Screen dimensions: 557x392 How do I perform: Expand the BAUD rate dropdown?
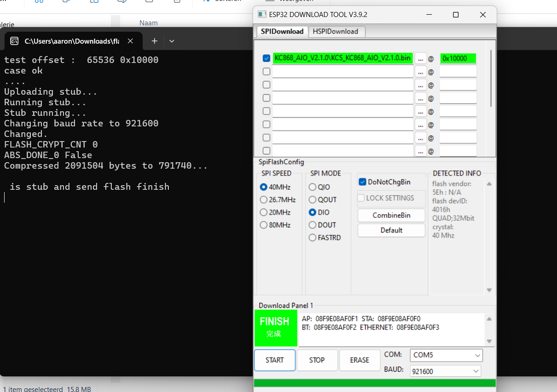(445, 371)
